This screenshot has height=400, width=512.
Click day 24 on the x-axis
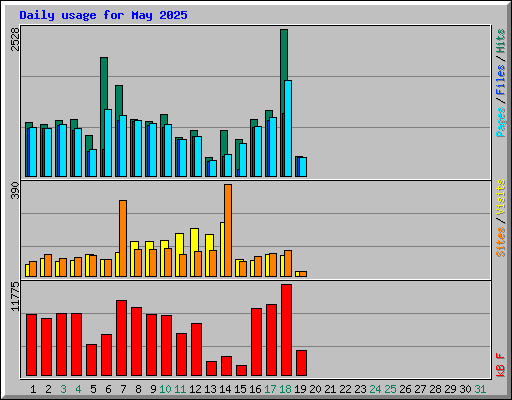tap(375, 389)
